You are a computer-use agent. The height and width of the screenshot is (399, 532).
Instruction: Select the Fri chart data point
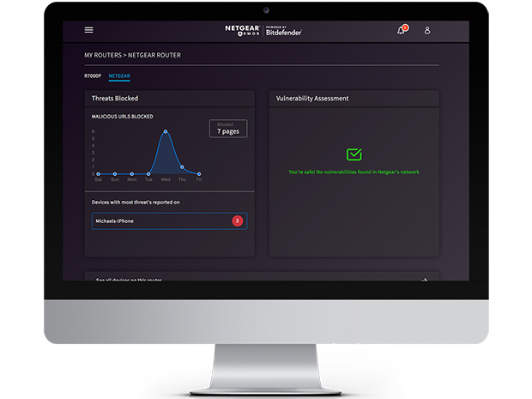[199, 174]
